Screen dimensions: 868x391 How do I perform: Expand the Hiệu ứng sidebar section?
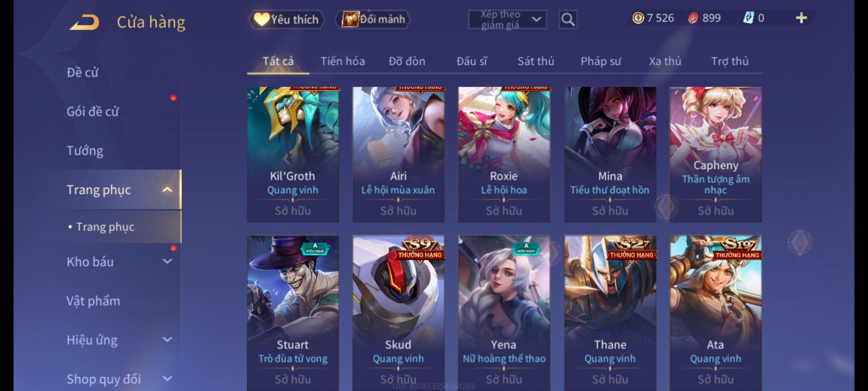[x=167, y=340]
